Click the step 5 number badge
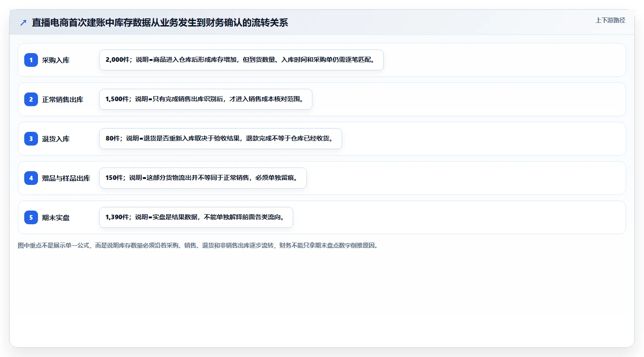Viewport: 644px width, 357px height. coord(31,217)
